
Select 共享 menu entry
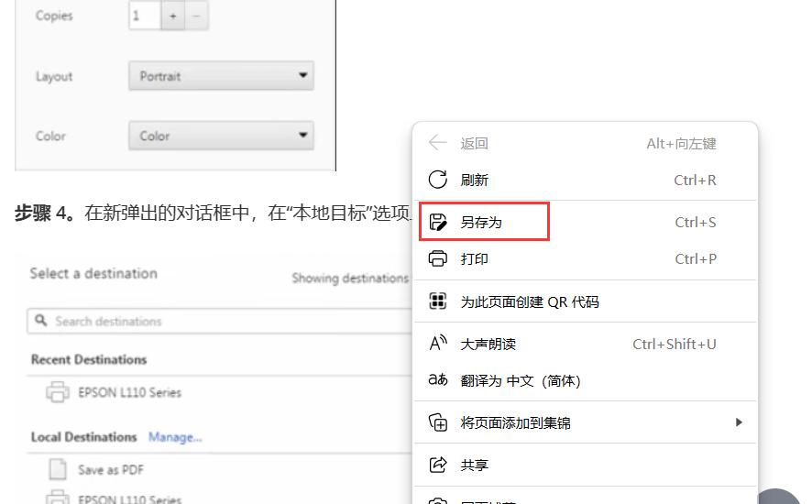(x=586, y=466)
